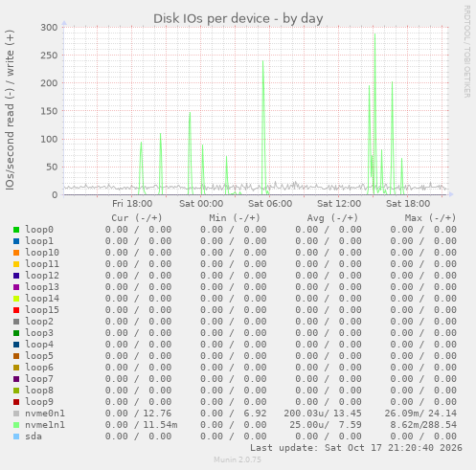
Task: Click the nvme0n1 max value 26.09m/ 24.14
Action: 420,414
